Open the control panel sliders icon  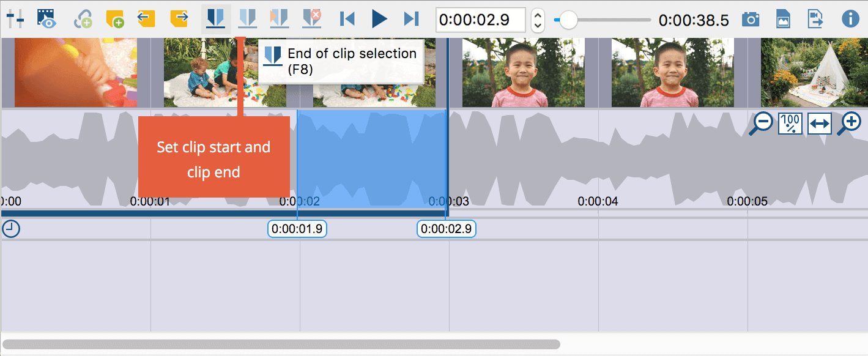(15, 19)
